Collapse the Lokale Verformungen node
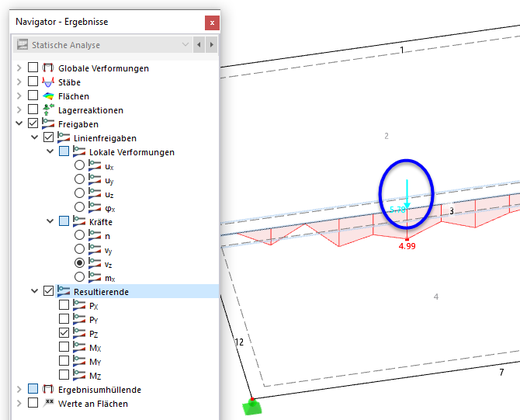This screenshot has height=420, width=520. [50, 151]
